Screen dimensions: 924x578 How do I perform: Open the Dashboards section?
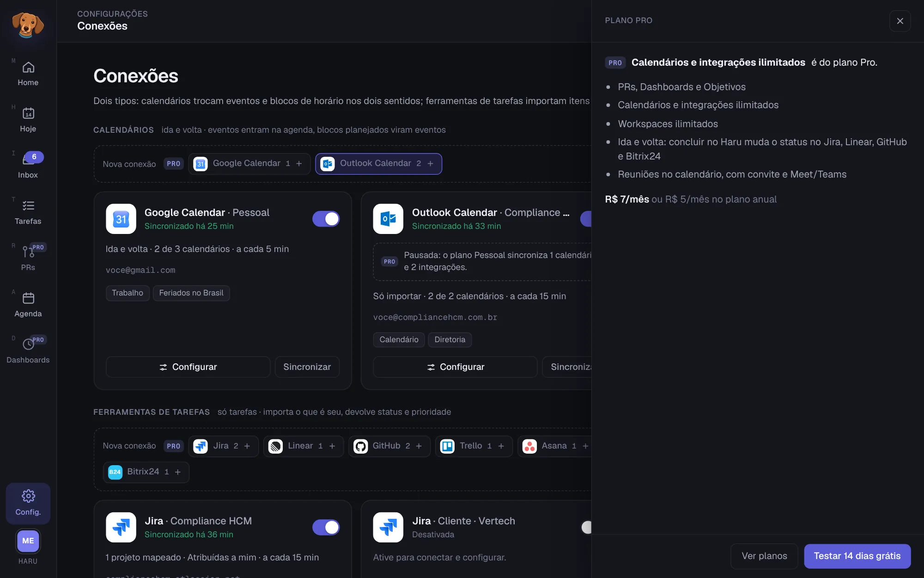[28, 351]
